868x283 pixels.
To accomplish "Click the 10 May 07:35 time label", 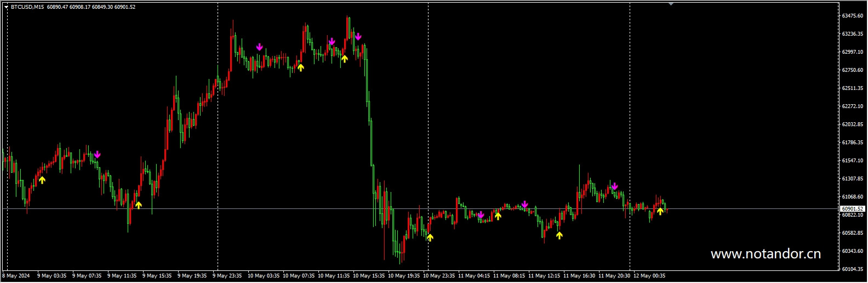I will 299,276.
